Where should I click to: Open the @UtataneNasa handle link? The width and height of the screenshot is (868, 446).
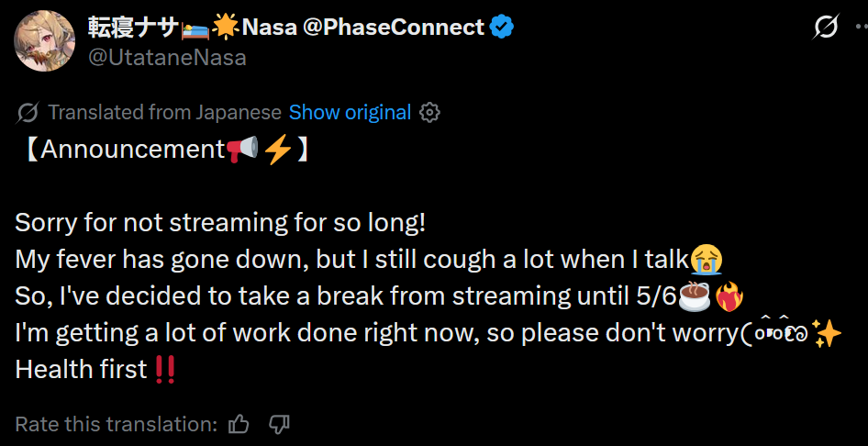pos(167,57)
